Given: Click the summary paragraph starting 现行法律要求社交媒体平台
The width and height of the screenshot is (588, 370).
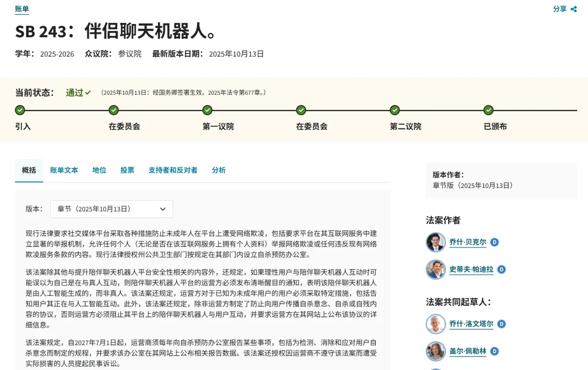Looking at the screenshot, I should click(201, 244).
